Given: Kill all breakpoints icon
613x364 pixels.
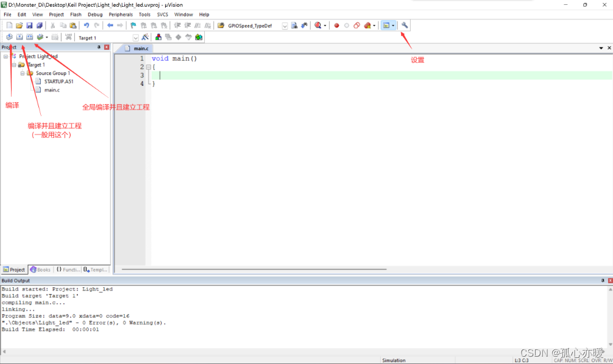Looking at the screenshot, I should pyautogui.click(x=367, y=26).
